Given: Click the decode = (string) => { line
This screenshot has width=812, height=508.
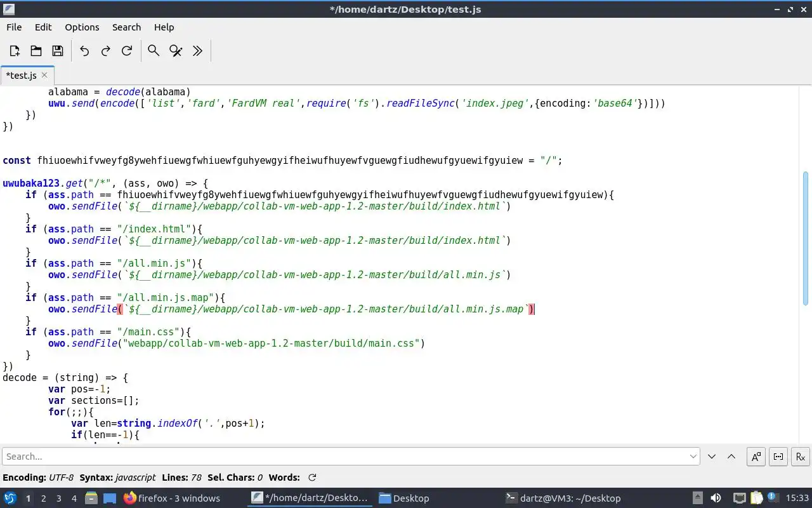Looking at the screenshot, I should 65,378.
